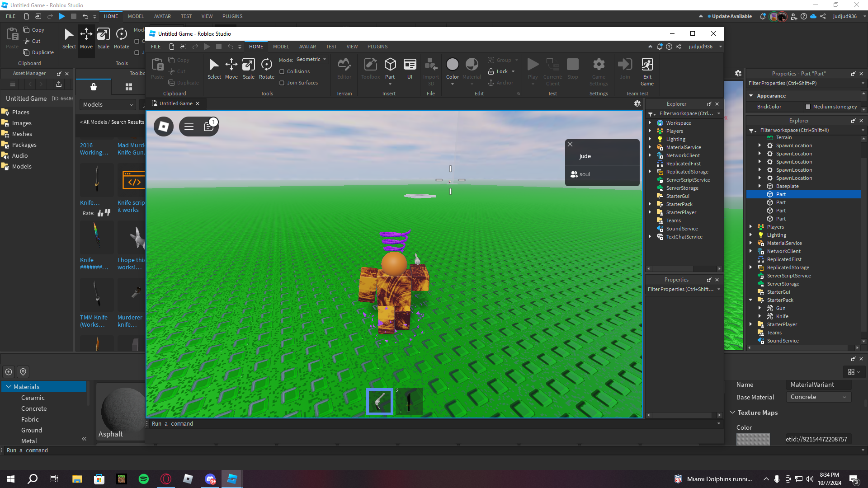Open the in-game hamburger menu
The width and height of the screenshot is (868, 488).
click(189, 127)
